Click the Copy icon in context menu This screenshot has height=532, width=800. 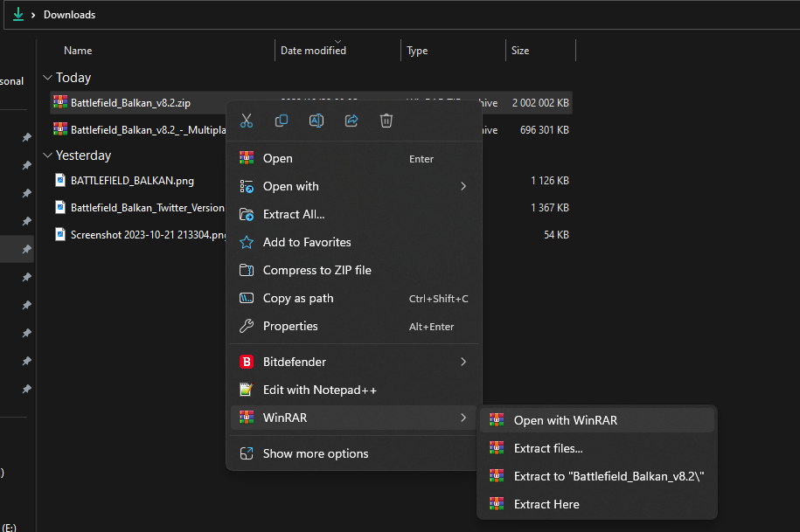point(282,121)
